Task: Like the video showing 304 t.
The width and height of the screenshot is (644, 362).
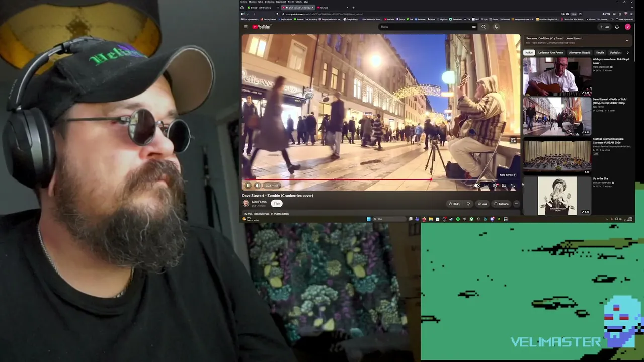Action: pyautogui.click(x=454, y=204)
